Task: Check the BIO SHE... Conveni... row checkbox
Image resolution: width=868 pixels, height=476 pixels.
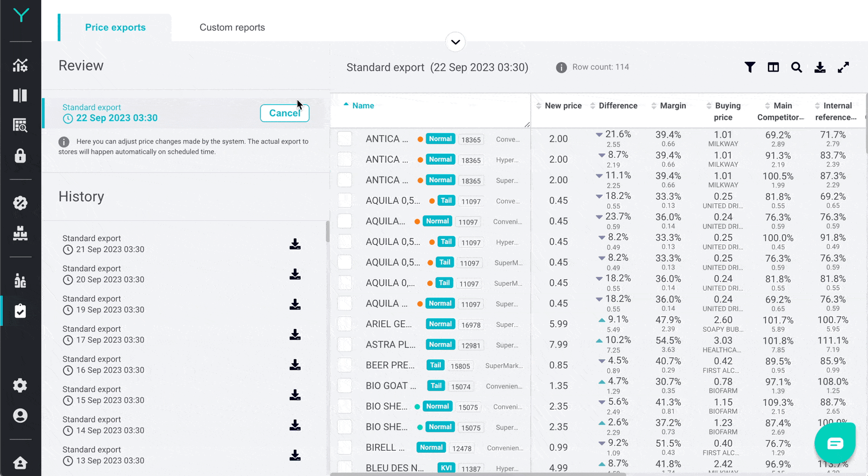Action: 345,406
